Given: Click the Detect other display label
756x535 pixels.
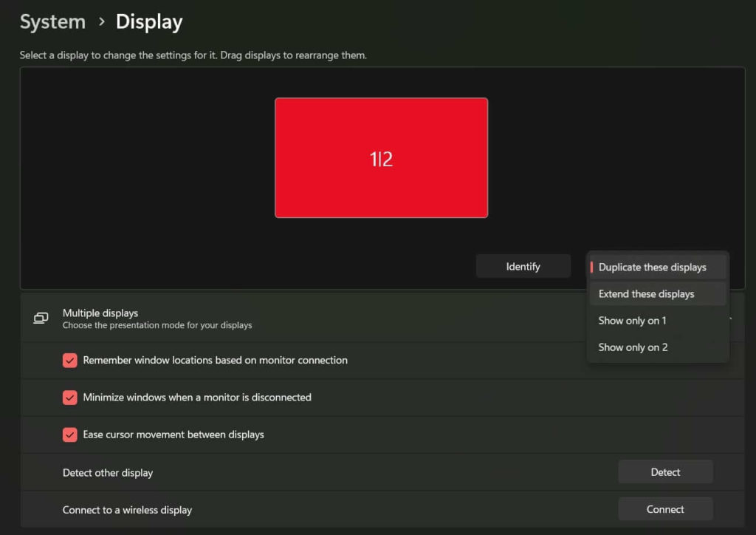Looking at the screenshot, I should [108, 473].
